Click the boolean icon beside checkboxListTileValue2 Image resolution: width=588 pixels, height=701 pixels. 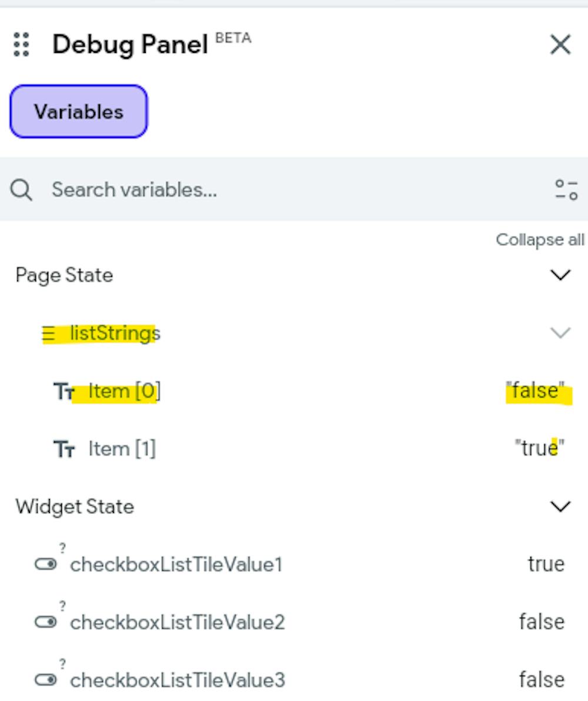(x=46, y=622)
